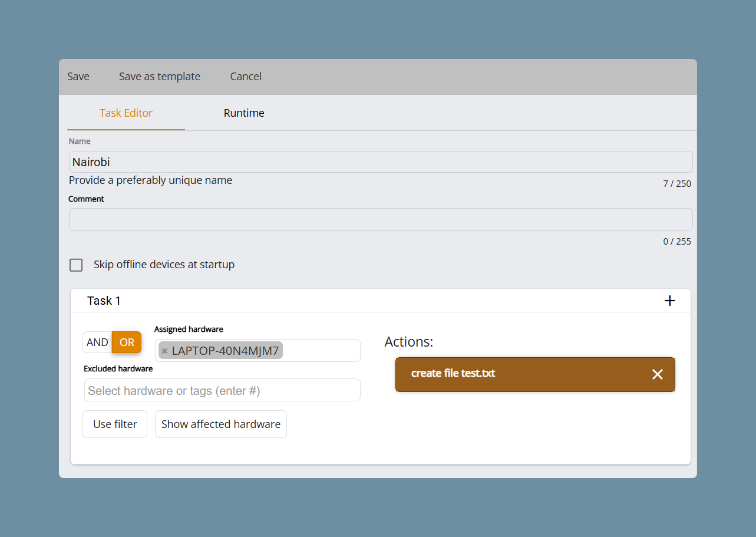Viewport: 756px width, 537px height.
Task: Click the '0 / 255' comment counter
Action: 677,242
